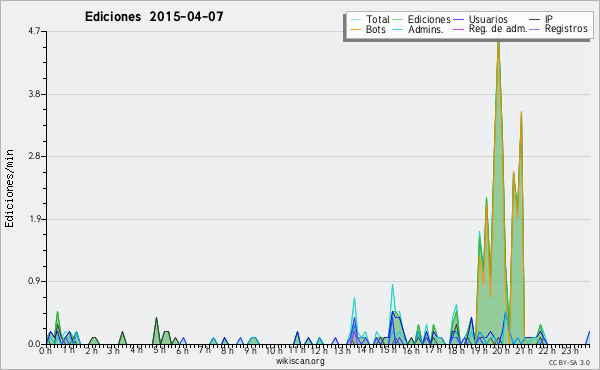
Task: Click the dark IP legend line swatch
Action: (535, 20)
